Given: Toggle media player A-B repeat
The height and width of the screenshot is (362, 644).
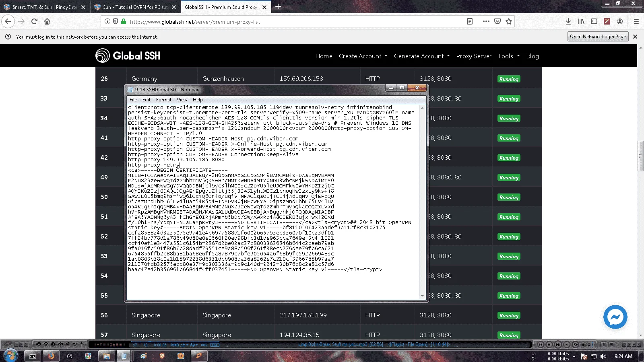Looking at the screenshot, I should click(x=174, y=345).
